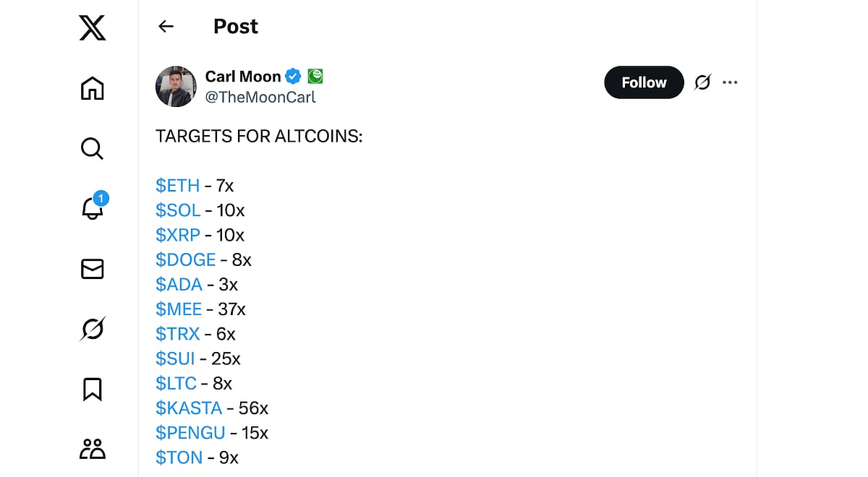This screenshot has width=868, height=477.
Task: Open the $KASTA cashtag link
Action: (x=189, y=408)
